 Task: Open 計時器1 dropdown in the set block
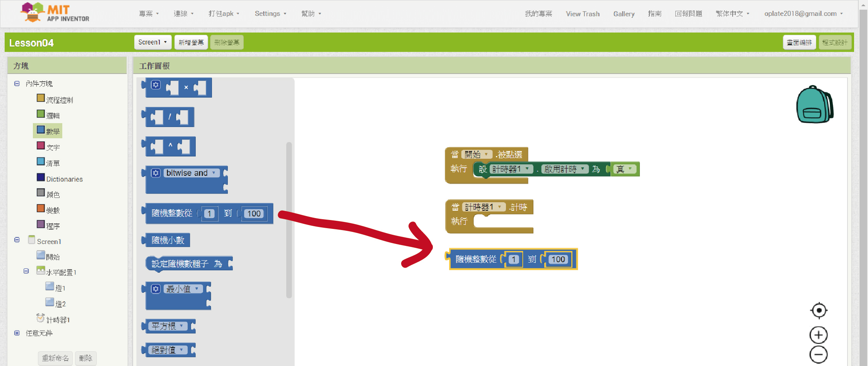(x=511, y=169)
